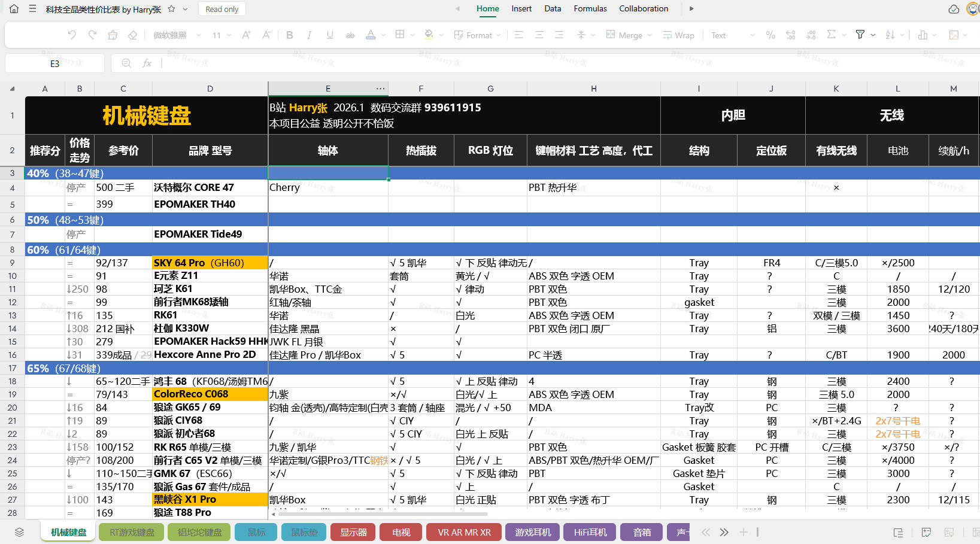Insert a chart

[923, 35]
